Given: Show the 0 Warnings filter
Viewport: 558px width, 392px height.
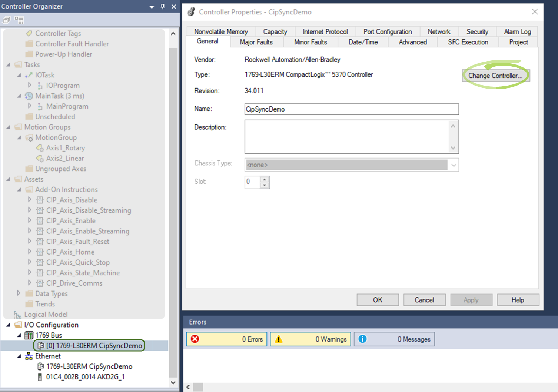Looking at the screenshot, I should [310, 339].
